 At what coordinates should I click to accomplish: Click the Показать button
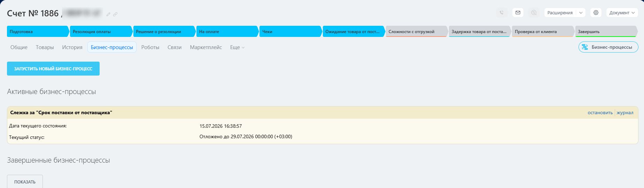pyautogui.click(x=25, y=182)
